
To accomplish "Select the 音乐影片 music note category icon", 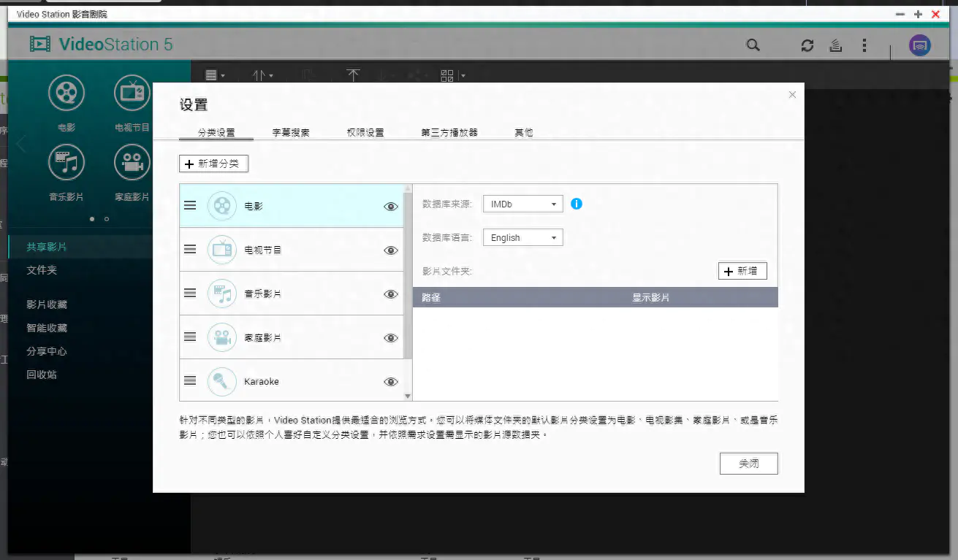I will point(222,294).
